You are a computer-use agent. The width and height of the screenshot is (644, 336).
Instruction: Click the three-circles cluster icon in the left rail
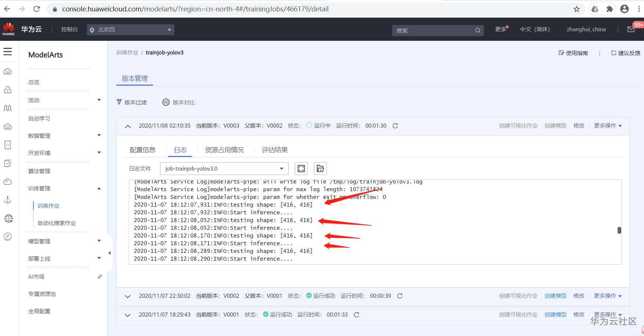click(x=8, y=90)
